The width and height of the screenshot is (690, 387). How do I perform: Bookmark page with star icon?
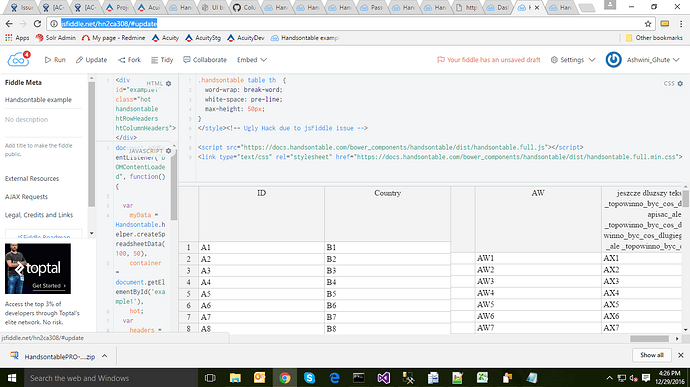[648, 24]
